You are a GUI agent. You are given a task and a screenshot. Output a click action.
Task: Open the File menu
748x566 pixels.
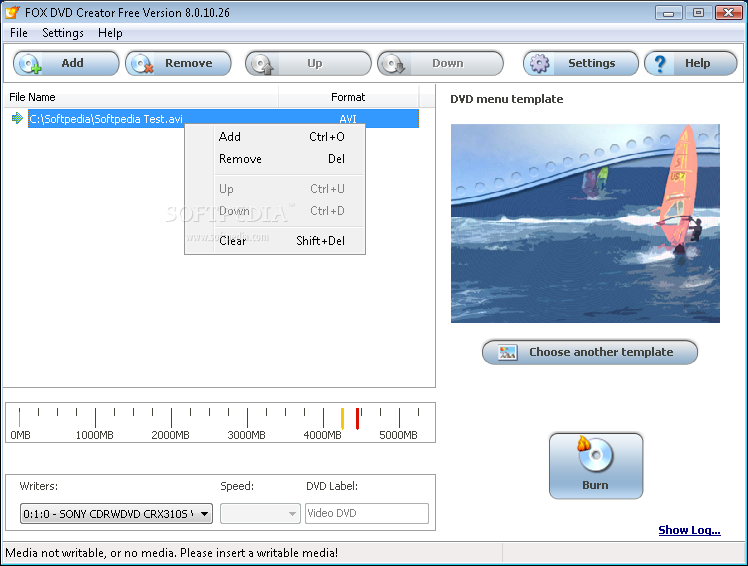[x=19, y=33]
